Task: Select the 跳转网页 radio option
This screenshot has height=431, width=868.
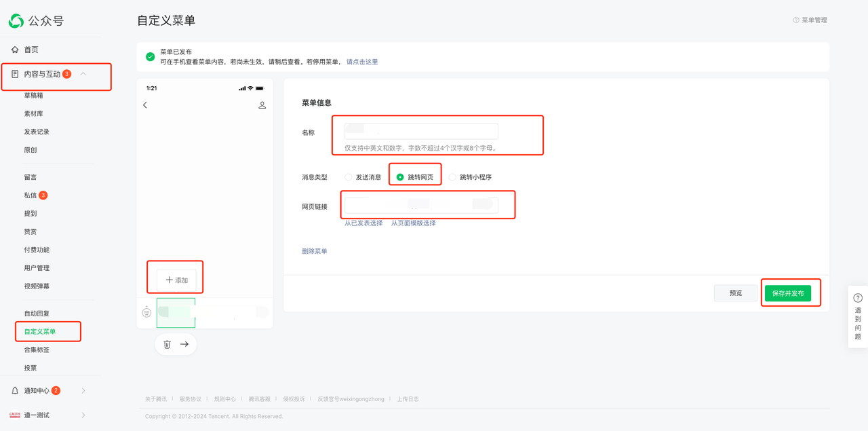Action: 400,177
